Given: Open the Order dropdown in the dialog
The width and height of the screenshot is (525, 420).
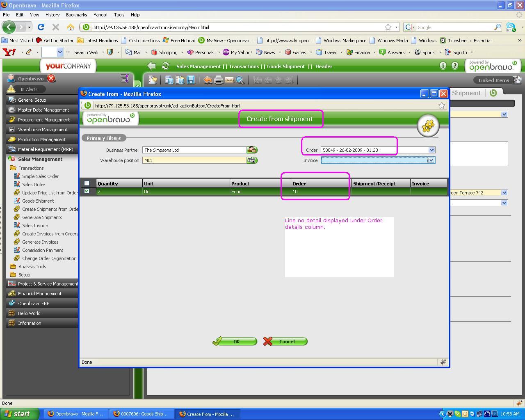Looking at the screenshot, I should click(x=431, y=150).
